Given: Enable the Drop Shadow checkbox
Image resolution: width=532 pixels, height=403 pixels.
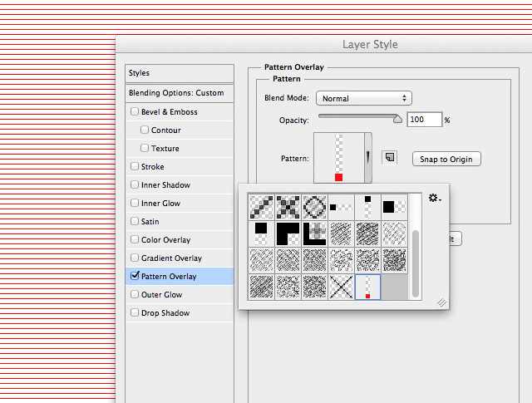Looking at the screenshot, I should [135, 312].
